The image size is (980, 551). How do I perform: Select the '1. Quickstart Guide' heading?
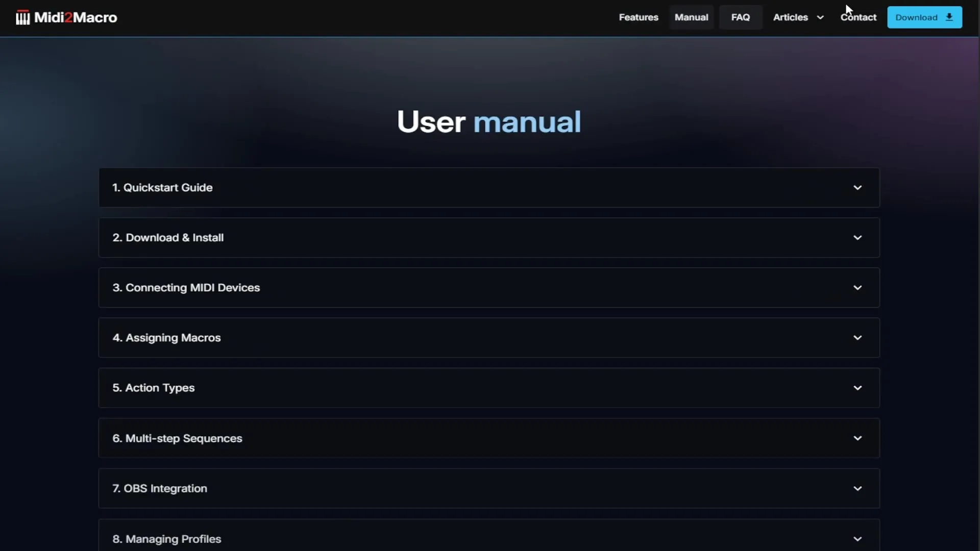(x=162, y=188)
